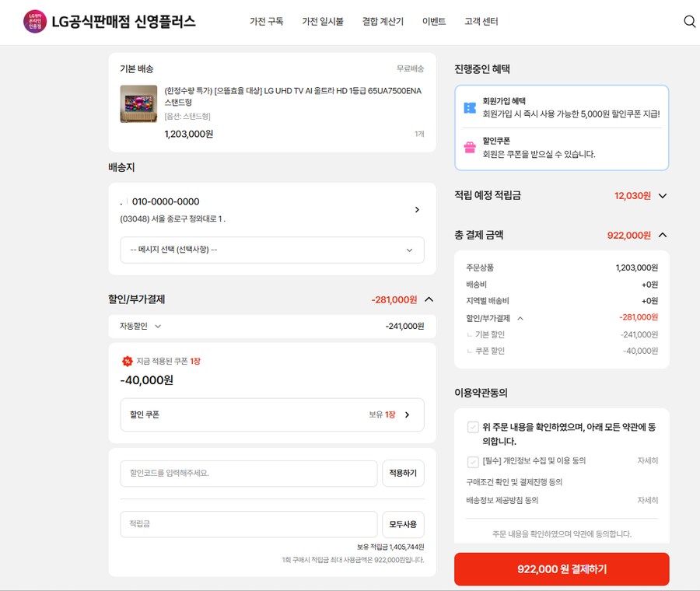This screenshot has width=700, height=591.
Task: Click the search magnifier icon
Action: pos(689,22)
